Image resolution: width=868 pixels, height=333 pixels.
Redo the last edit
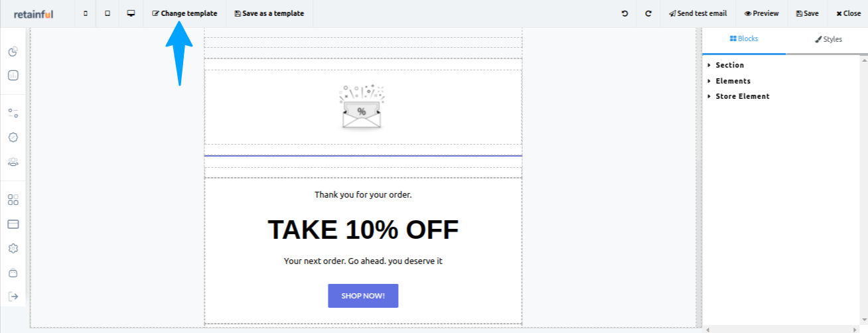coord(648,13)
